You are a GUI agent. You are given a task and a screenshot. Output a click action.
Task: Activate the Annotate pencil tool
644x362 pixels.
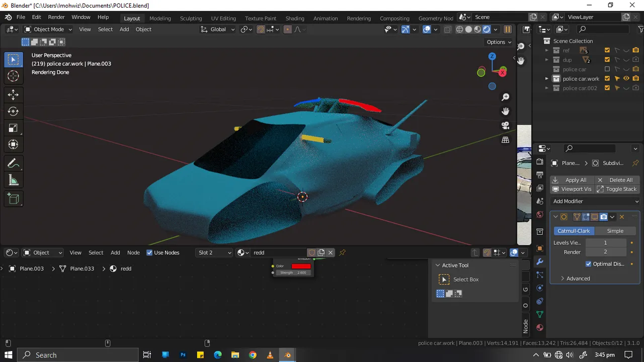[14, 163]
